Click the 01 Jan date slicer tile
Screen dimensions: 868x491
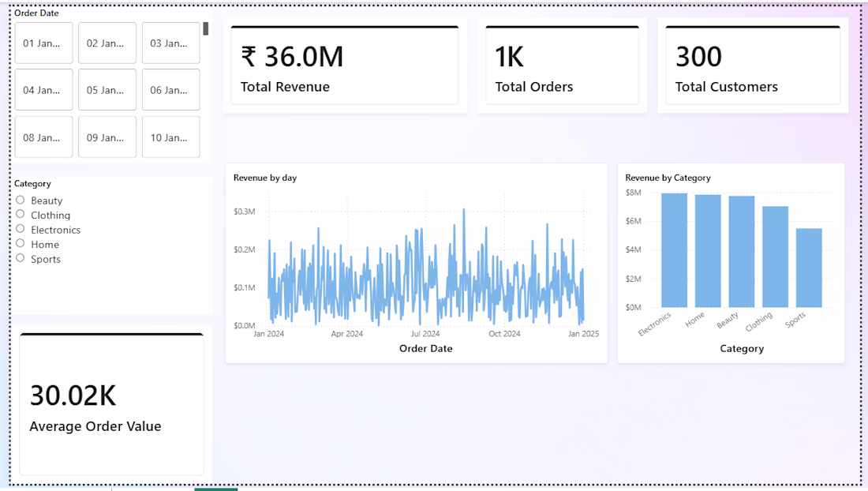coord(43,43)
